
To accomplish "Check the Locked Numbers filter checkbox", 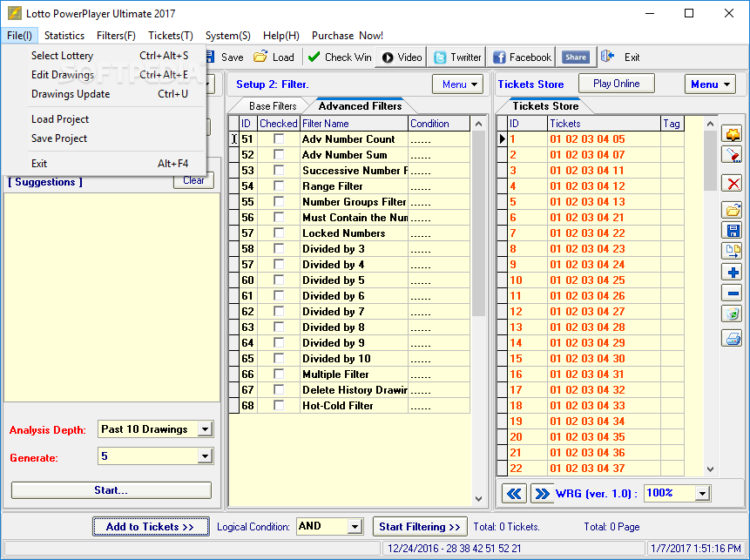I will click(x=279, y=233).
